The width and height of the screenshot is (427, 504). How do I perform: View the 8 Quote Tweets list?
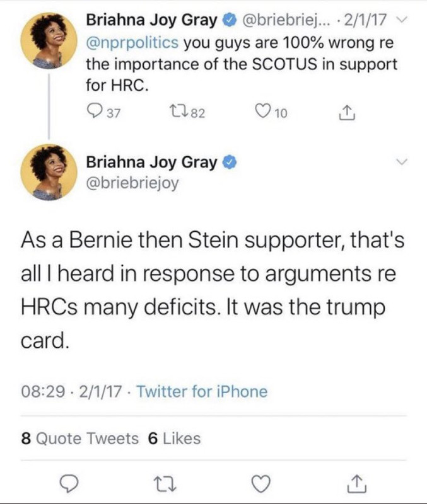[x=80, y=438]
